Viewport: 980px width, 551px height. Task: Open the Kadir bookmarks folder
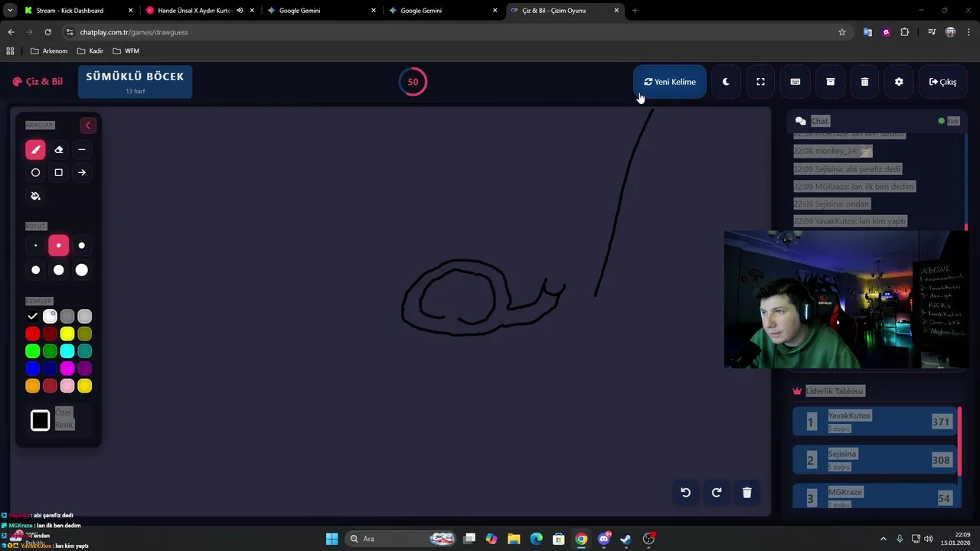[x=90, y=51]
